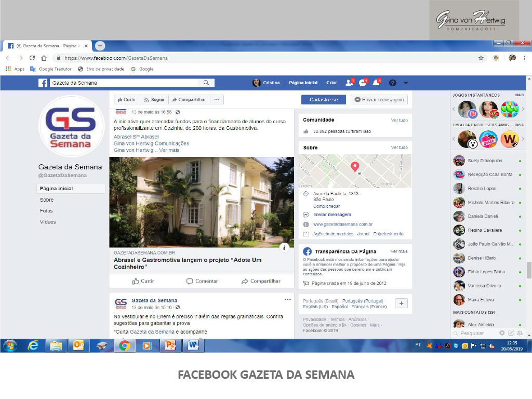Open the notifications bell icon

[377, 83]
